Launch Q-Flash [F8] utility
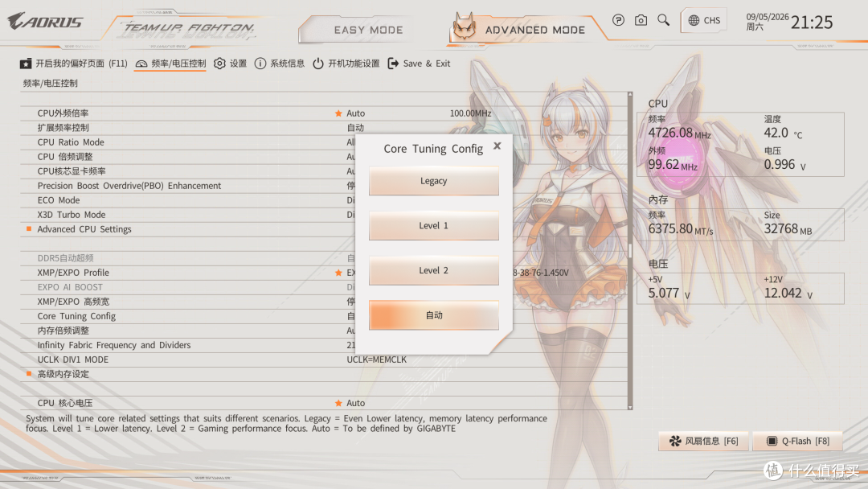Image resolution: width=868 pixels, height=489 pixels. click(798, 441)
